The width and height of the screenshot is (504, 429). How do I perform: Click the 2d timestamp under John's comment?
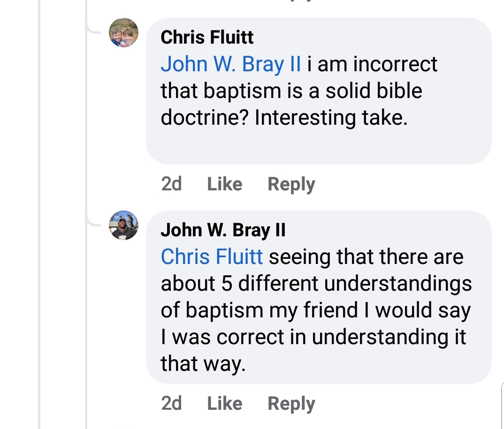[x=171, y=403]
